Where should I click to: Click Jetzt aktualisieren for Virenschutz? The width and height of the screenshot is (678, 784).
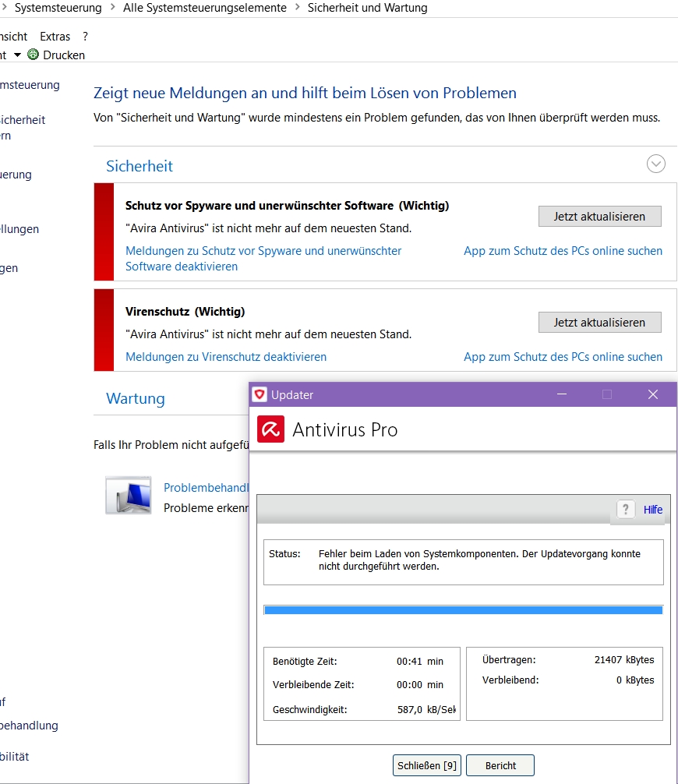coord(599,323)
